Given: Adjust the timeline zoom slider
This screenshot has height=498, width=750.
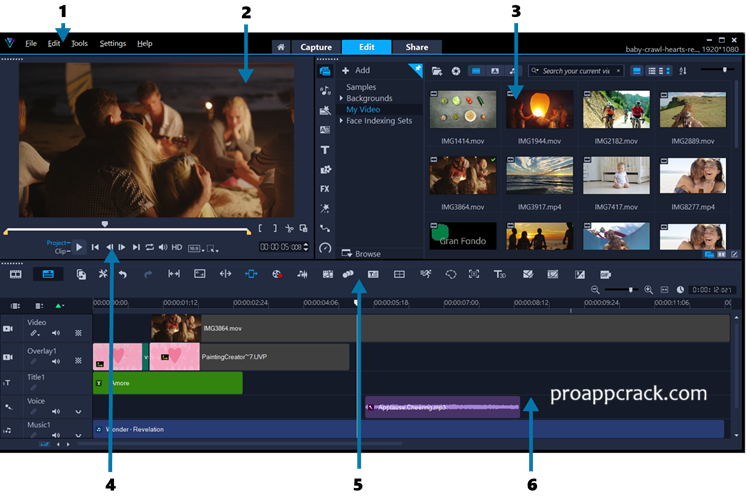Looking at the screenshot, I should pyautogui.click(x=621, y=290).
